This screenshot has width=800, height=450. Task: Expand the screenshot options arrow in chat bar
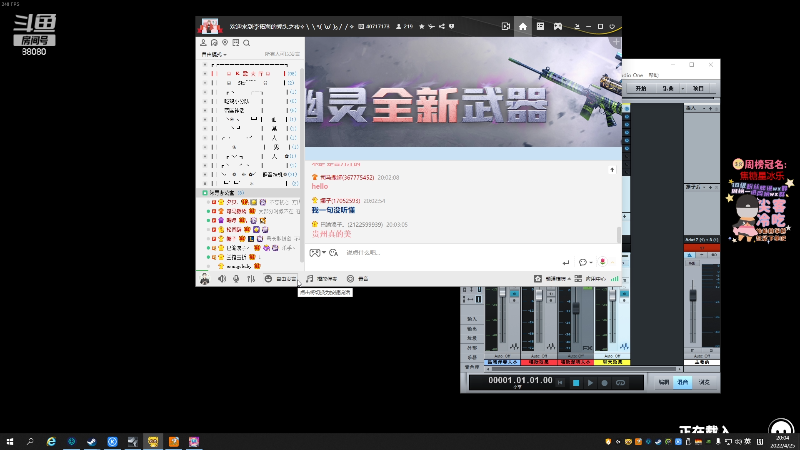(x=324, y=253)
